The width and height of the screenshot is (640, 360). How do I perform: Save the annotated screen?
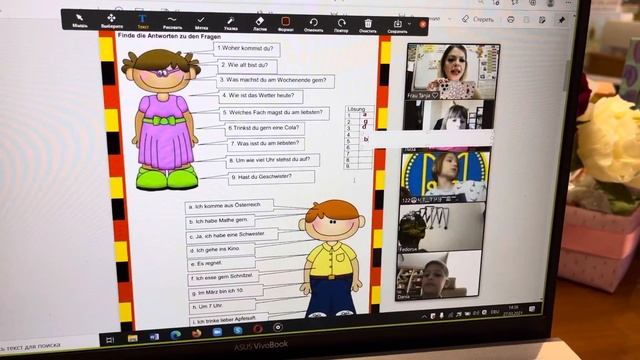tap(397, 26)
